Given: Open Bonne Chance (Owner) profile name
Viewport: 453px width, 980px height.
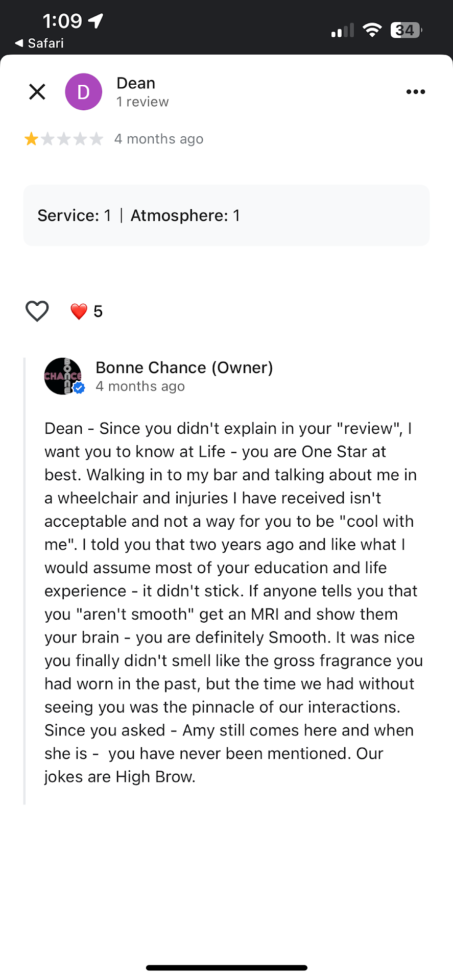Looking at the screenshot, I should point(184,367).
